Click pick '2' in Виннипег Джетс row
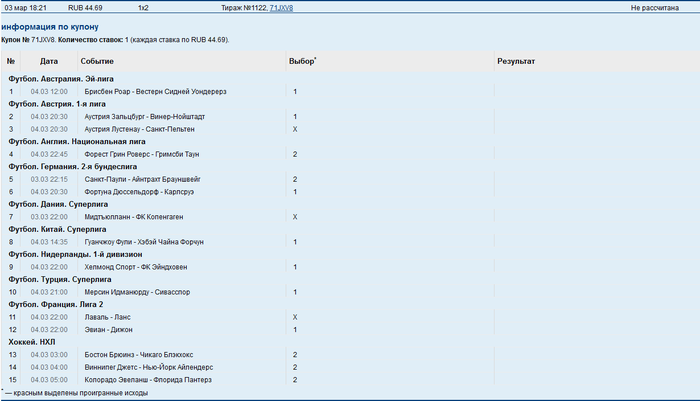 295,367
